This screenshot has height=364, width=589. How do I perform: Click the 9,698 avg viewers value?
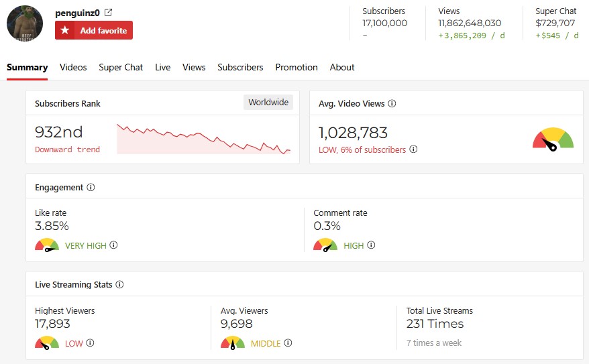(236, 324)
